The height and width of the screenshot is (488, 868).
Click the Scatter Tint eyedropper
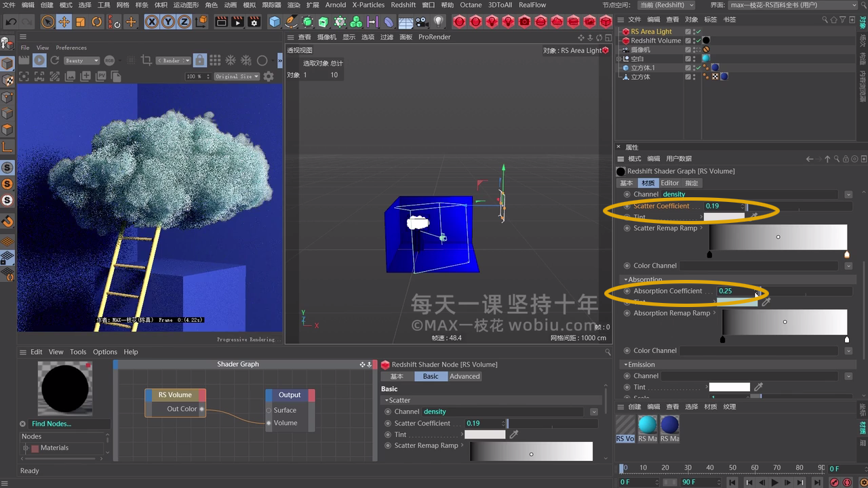[754, 217]
